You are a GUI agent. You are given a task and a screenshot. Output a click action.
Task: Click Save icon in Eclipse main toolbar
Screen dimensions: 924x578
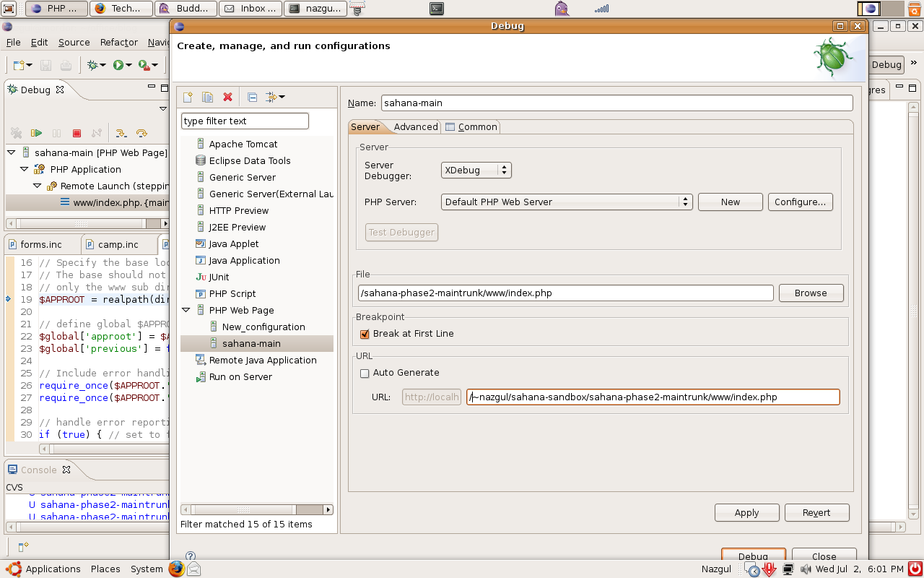click(x=45, y=65)
